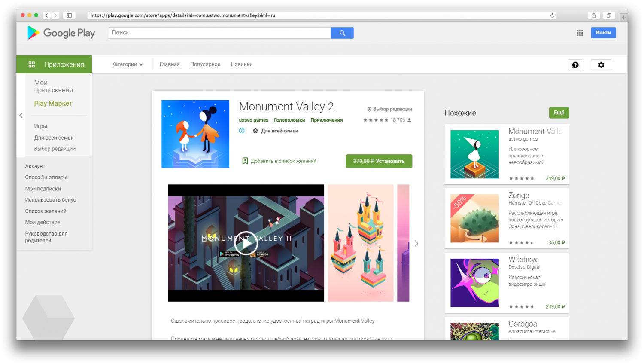Image resolution: width=644 pixels, height=364 pixels.
Task: Open the Главная tab
Action: 170,64
